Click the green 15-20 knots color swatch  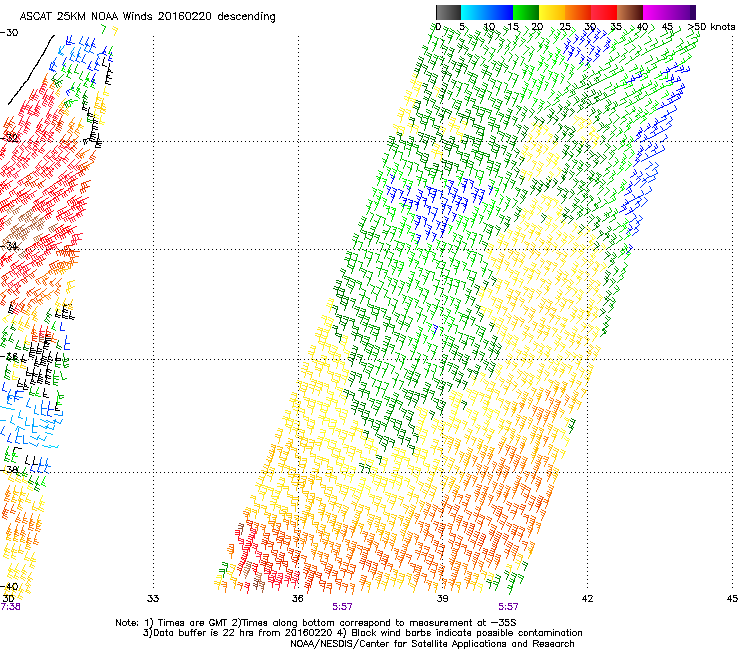[526, 12]
